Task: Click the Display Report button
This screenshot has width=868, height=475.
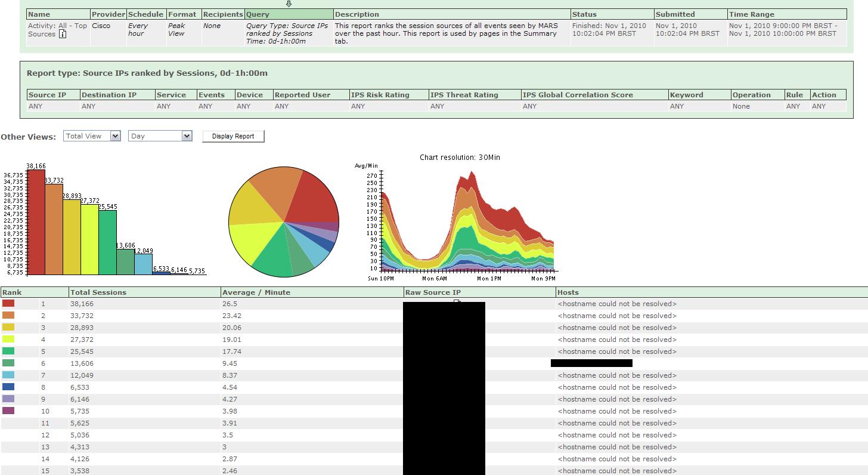Action: click(x=233, y=136)
